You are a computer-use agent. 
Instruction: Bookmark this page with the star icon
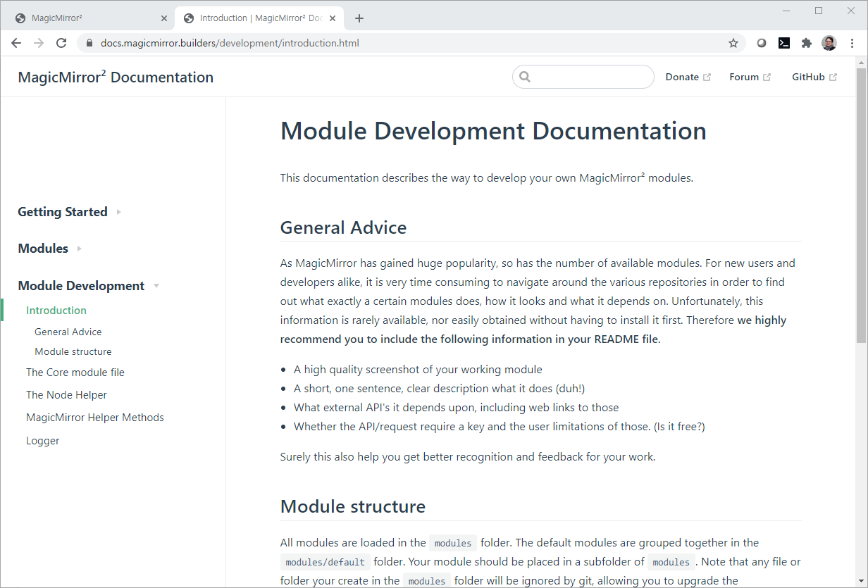(x=733, y=43)
